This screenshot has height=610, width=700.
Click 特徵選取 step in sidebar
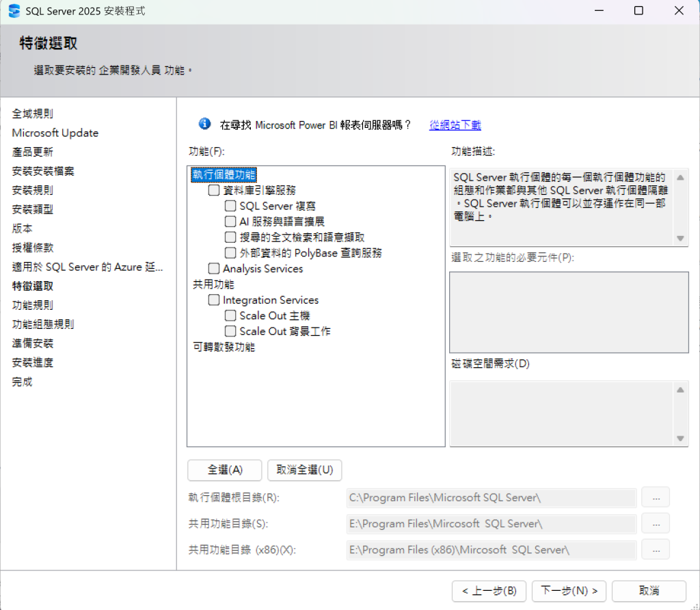(33, 287)
